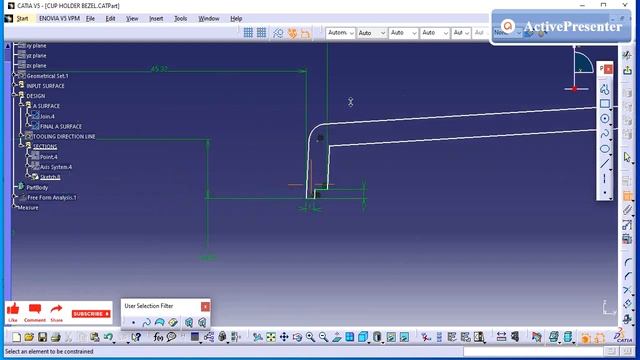The image size is (640, 360).
Task: Collapse the DESIGN tree node
Action: click(14, 95)
